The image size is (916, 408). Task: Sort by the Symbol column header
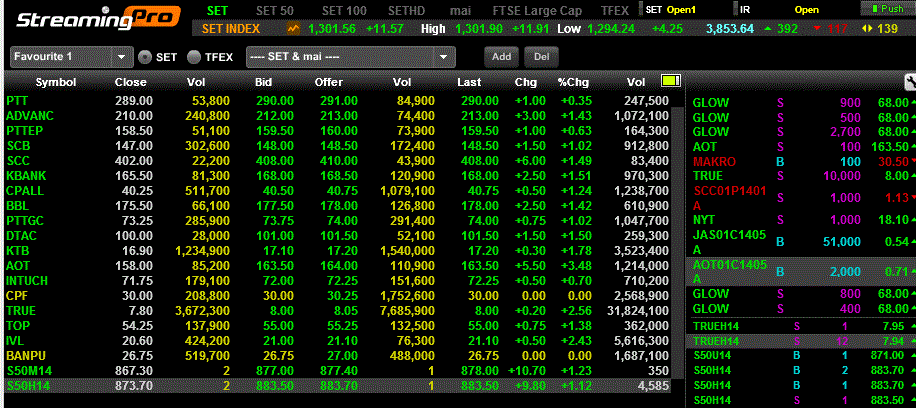56,82
